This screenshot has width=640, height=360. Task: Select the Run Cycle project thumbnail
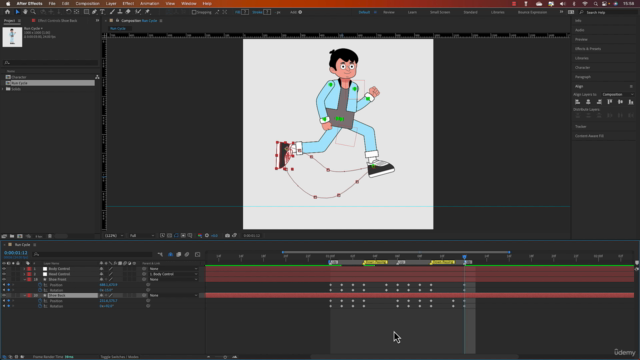point(12,37)
